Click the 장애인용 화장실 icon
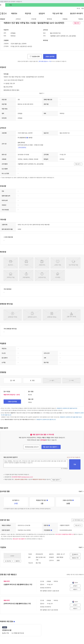 (52, 315)
